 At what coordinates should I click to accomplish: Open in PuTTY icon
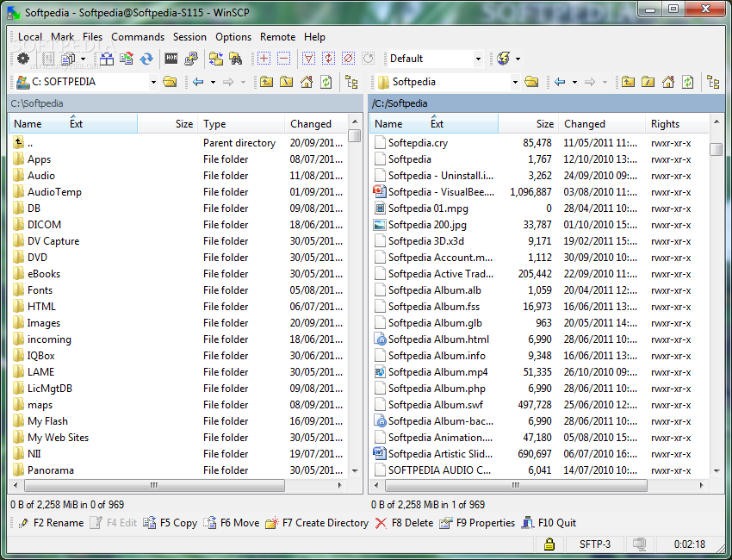[x=191, y=59]
